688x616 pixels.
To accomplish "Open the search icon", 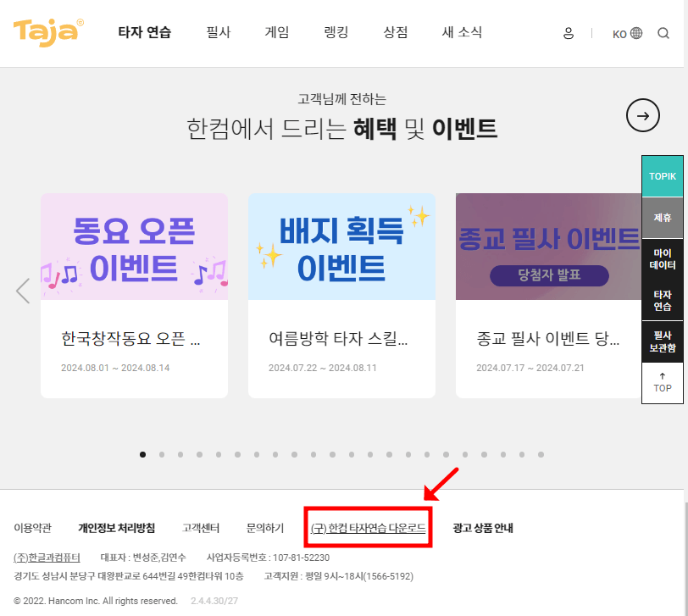I will (x=663, y=32).
